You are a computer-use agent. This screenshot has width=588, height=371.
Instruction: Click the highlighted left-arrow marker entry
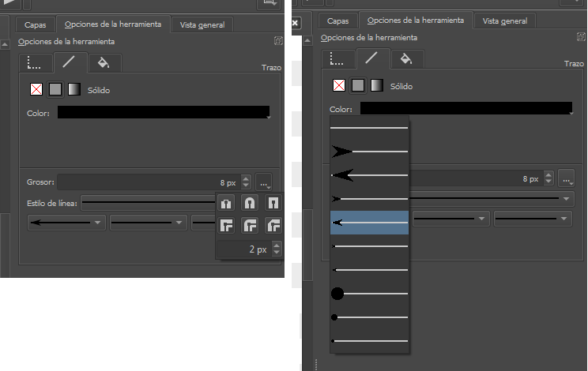tap(369, 223)
